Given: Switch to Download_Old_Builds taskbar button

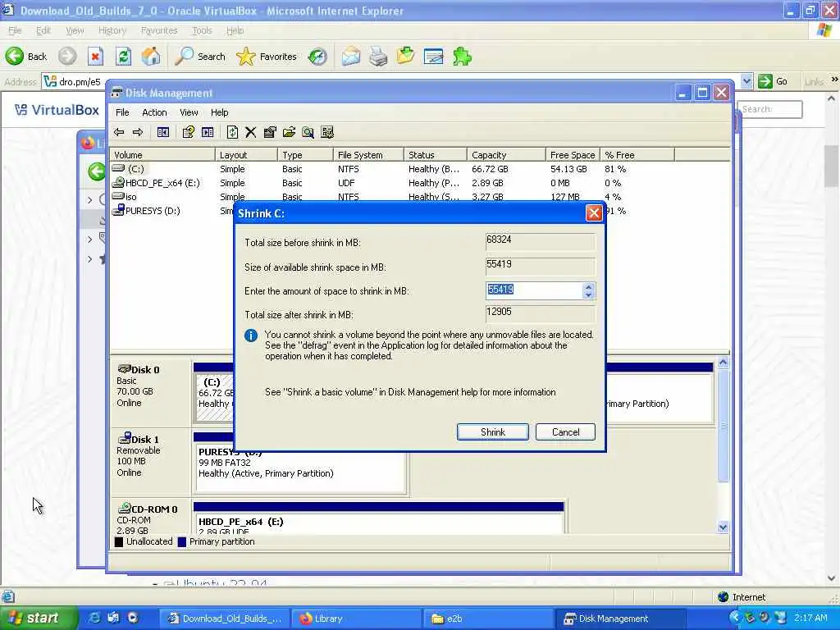Looking at the screenshot, I should point(226,619).
